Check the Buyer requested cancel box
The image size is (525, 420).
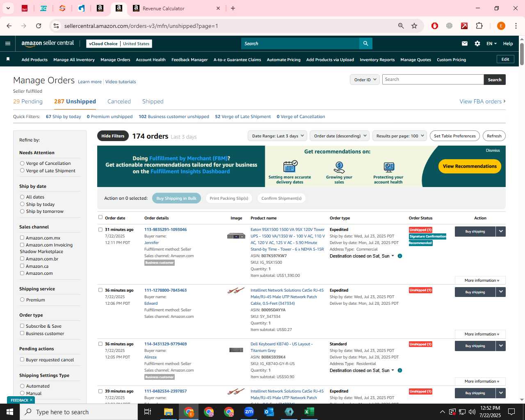(x=22, y=359)
